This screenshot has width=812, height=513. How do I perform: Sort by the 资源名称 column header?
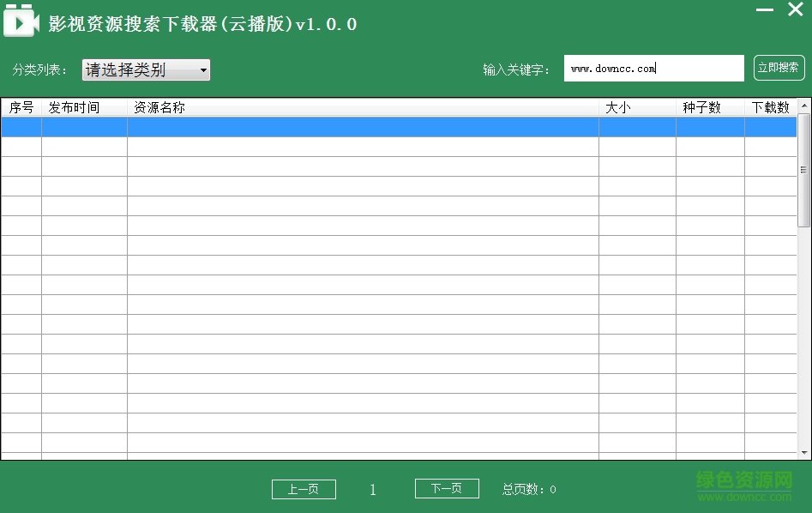[x=362, y=107]
